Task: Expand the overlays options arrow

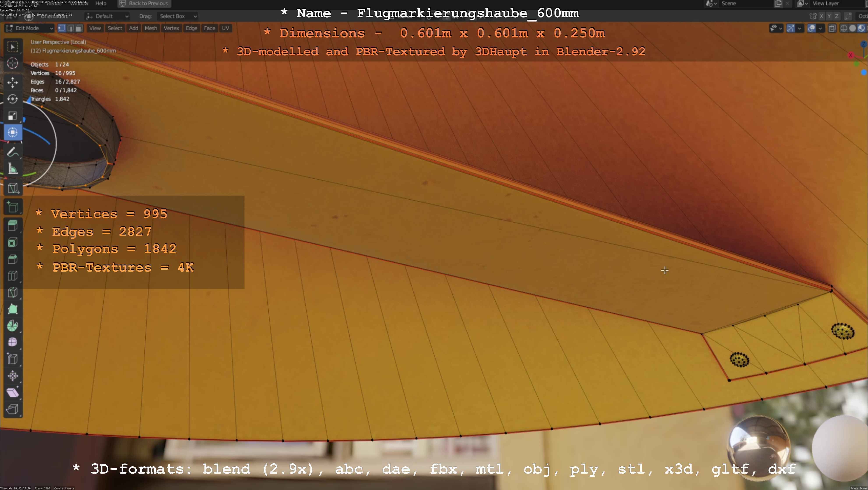Action: 820,28
